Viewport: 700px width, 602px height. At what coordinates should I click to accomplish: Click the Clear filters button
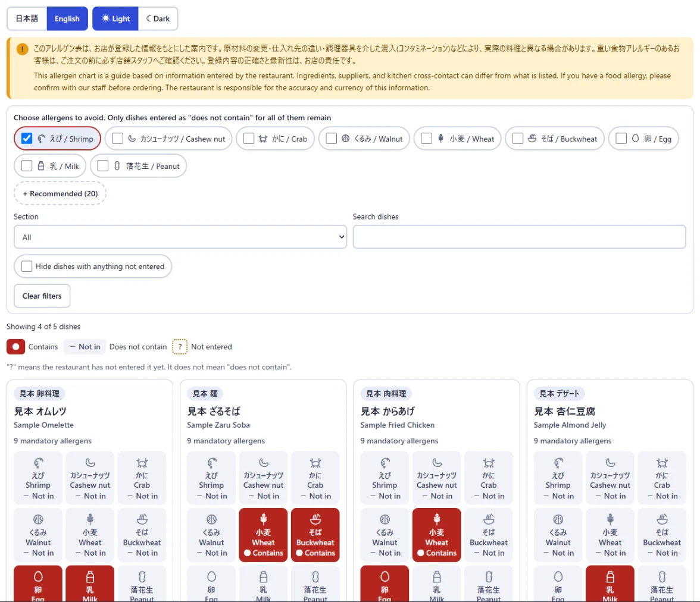tap(42, 296)
